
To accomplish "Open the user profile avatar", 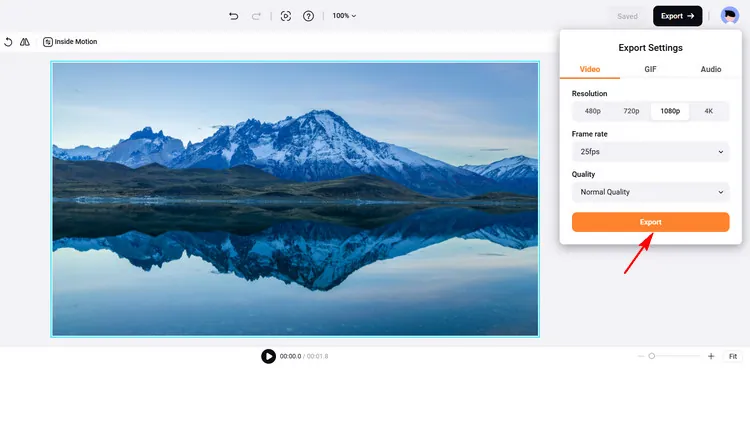I will [729, 16].
